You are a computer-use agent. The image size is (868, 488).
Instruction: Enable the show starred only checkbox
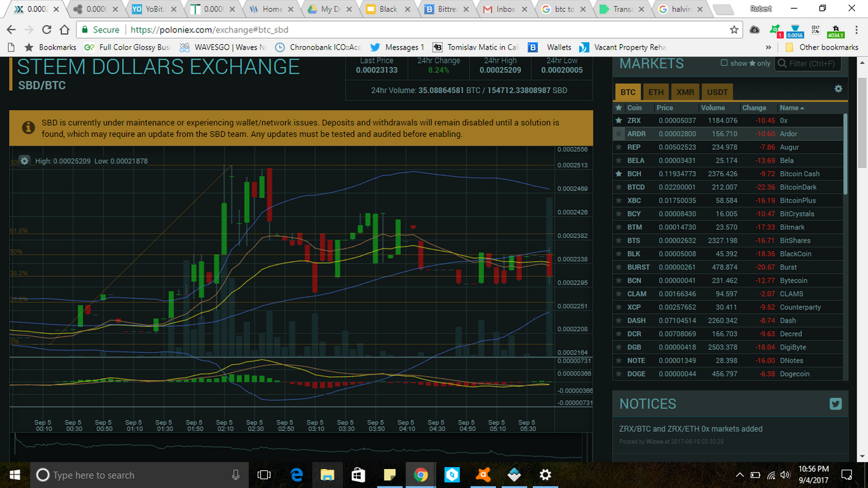point(724,63)
